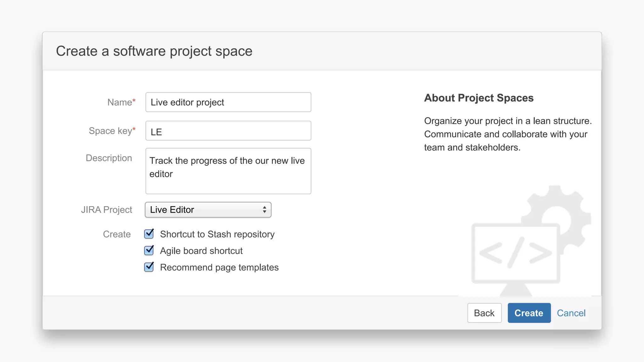Uncheck Shortcut to Stash repository
The image size is (644, 362).
149,234
